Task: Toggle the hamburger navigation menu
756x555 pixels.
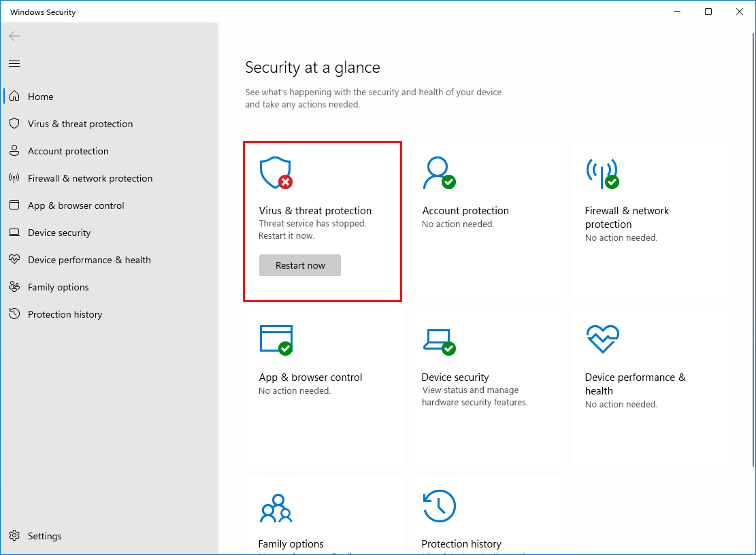Action: tap(14, 64)
